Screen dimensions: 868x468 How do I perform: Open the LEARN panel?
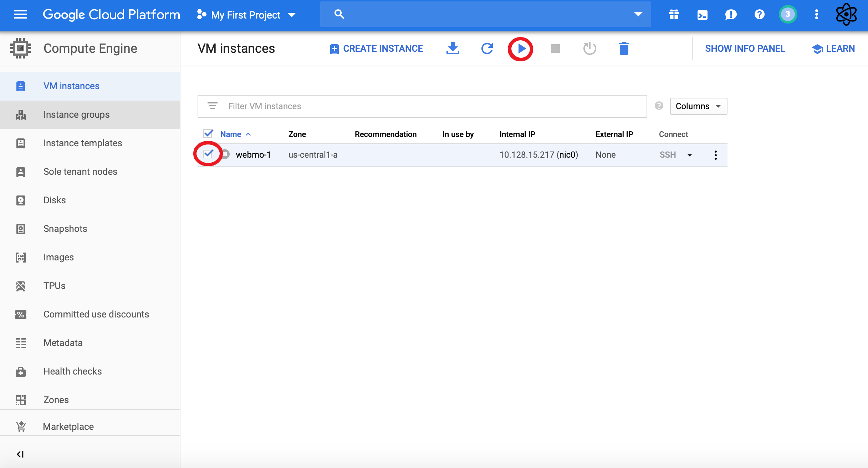[x=833, y=49]
